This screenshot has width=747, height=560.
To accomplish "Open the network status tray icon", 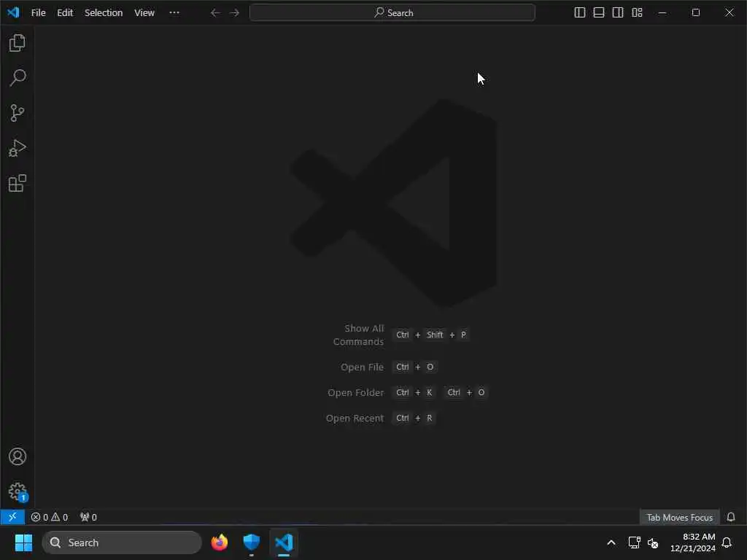I will pyautogui.click(x=634, y=542).
